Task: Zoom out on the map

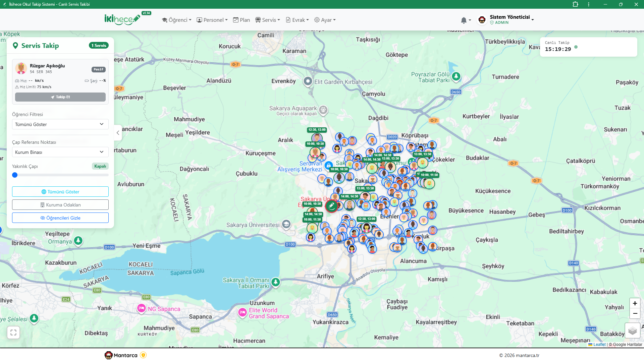Action: tap(635, 313)
